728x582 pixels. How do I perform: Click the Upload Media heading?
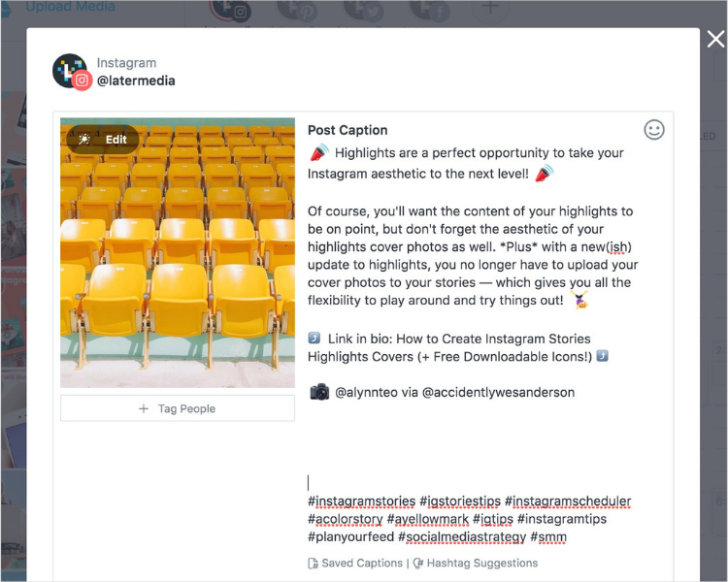click(70, 7)
